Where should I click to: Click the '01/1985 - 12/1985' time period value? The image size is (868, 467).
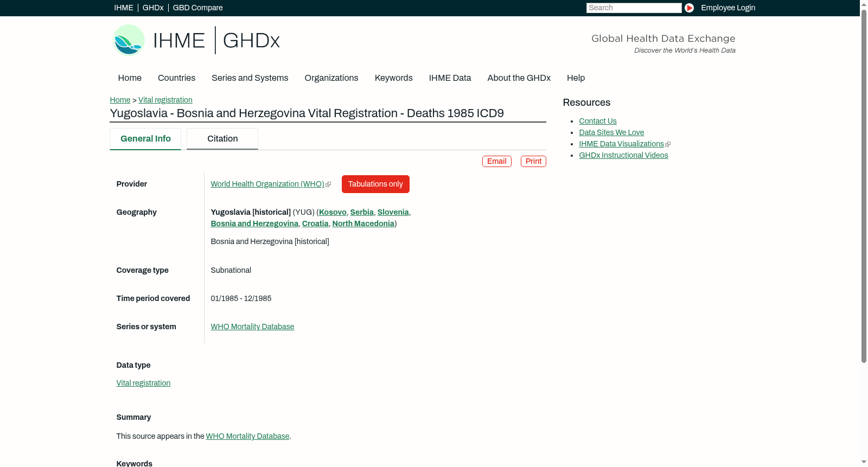point(241,299)
